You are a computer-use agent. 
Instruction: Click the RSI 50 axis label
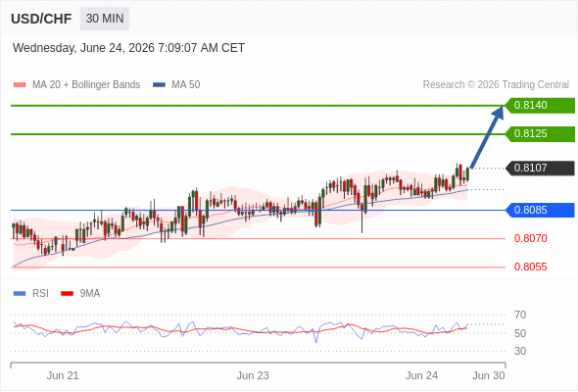click(520, 333)
